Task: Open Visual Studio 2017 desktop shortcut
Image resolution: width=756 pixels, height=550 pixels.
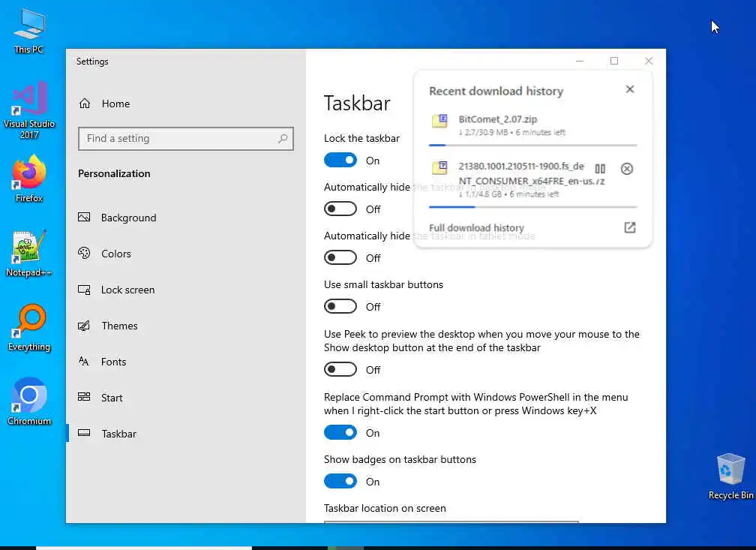Action: pyautogui.click(x=29, y=110)
